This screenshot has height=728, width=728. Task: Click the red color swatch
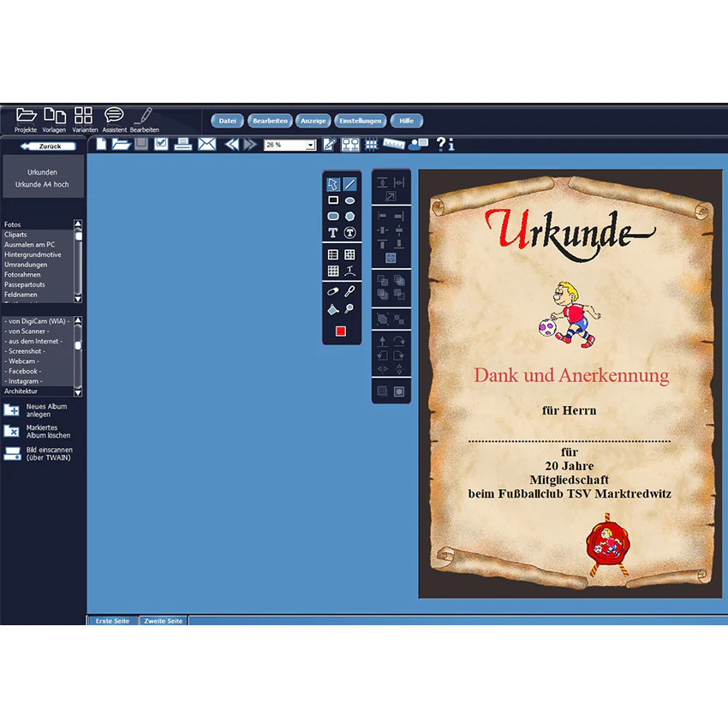tap(341, 331)
